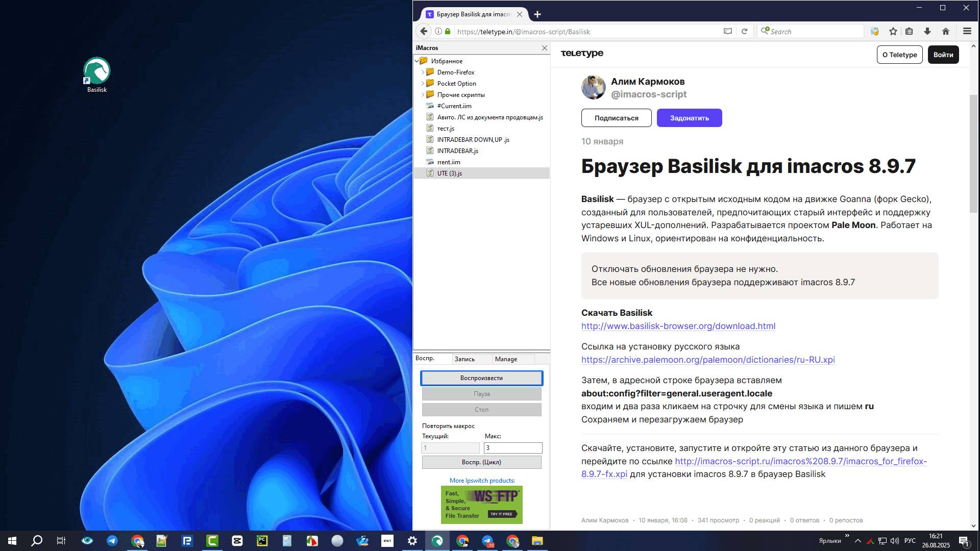The image size is (980, 551).
Task: Open the basilisk-browser.org download link
Action: [678, 326]
